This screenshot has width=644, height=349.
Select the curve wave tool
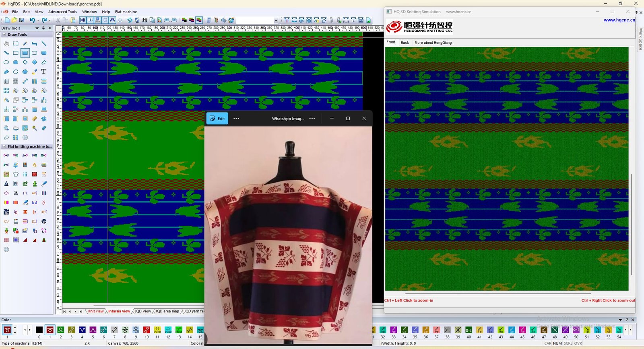[x=6, y=53]
